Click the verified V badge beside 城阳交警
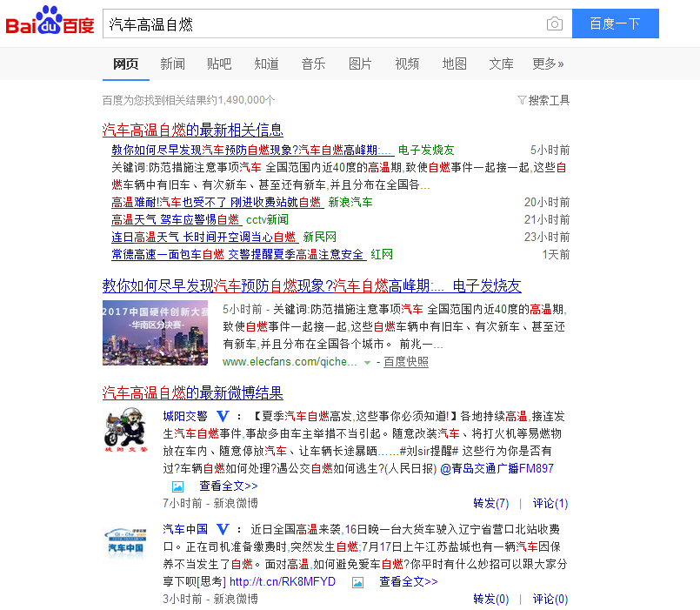 [223, 417]
